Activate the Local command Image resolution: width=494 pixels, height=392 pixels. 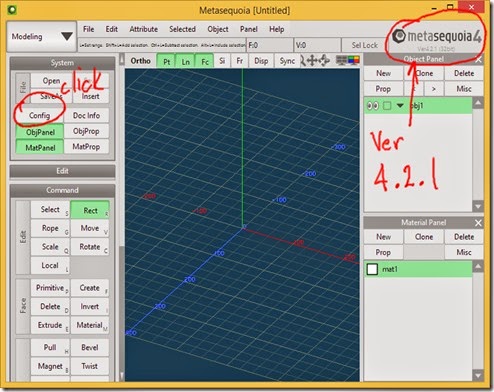point(50,266)
